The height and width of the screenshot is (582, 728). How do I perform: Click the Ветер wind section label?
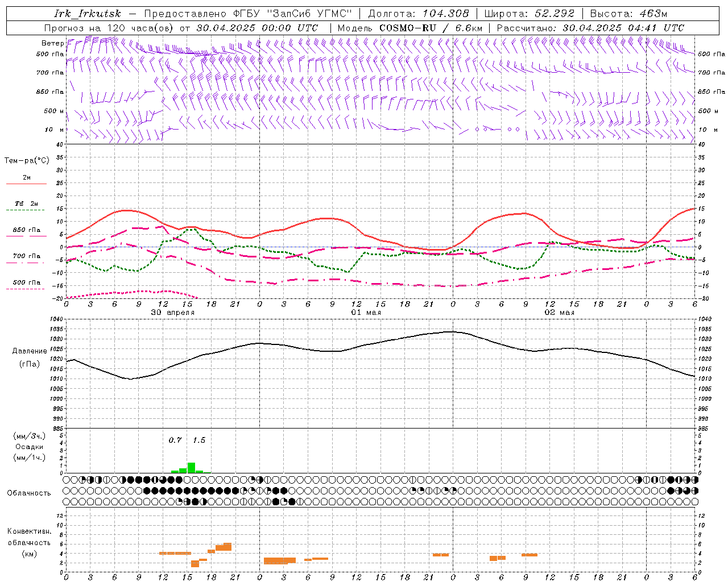(x=52, y=43)
